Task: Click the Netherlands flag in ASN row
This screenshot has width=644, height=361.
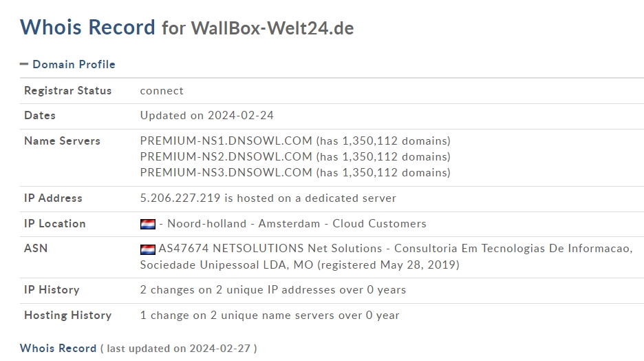Action: (x=148, y=249)
